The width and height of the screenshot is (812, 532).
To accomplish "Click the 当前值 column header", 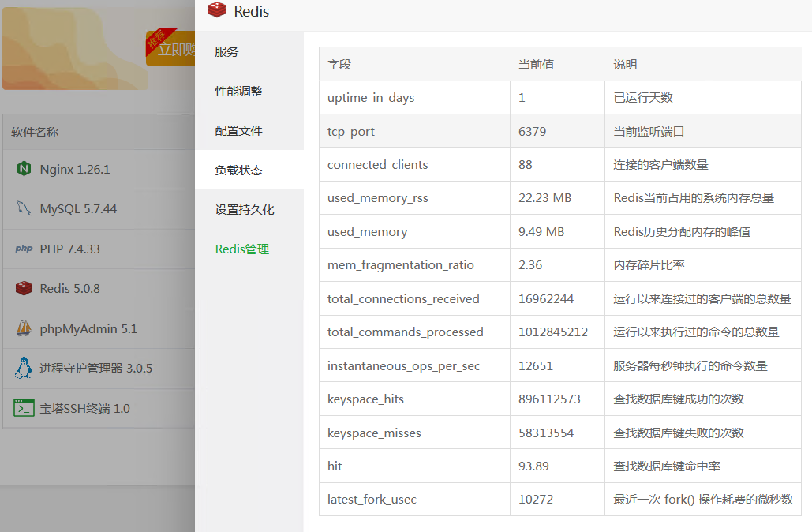I will [536, 64].
